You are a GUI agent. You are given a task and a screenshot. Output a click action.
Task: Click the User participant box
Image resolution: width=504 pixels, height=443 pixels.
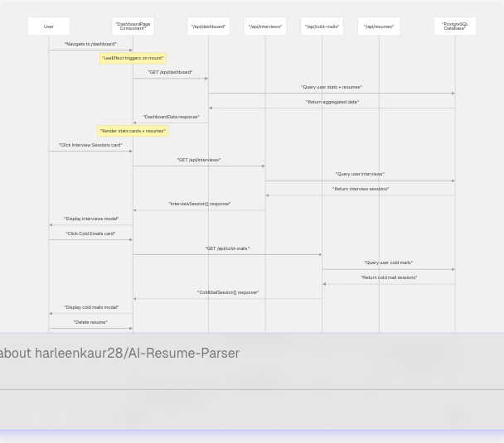[x=49, y=26]
